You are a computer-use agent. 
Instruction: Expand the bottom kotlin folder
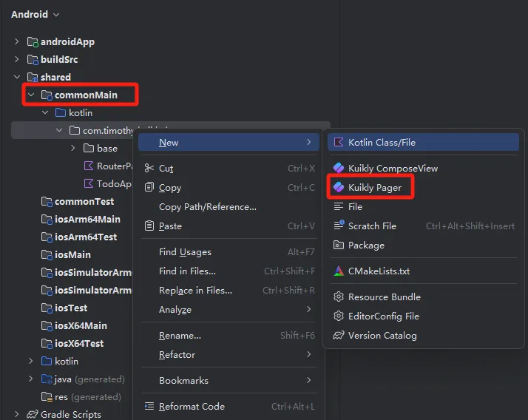(x=31, y=361)
